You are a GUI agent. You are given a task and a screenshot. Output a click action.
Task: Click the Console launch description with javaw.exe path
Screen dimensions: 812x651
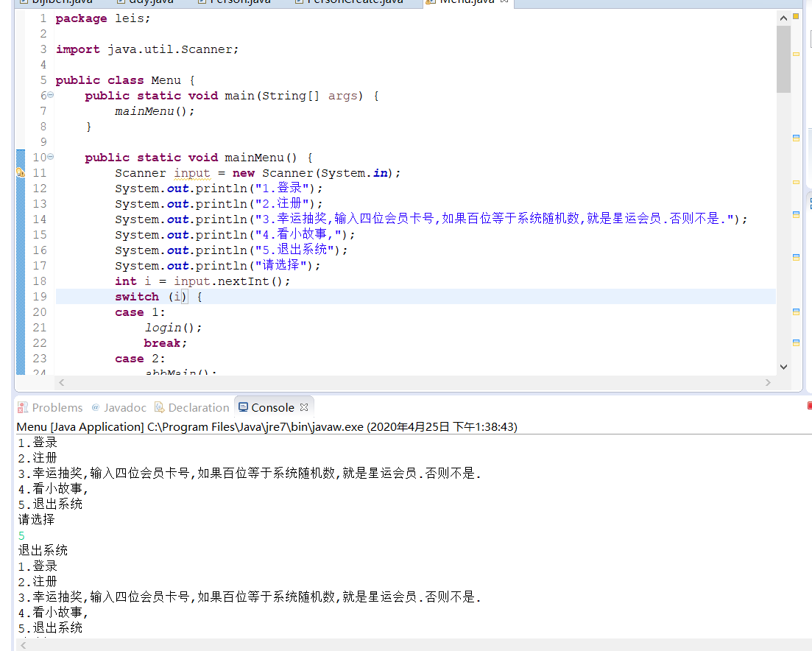click(x=266, y=426)
